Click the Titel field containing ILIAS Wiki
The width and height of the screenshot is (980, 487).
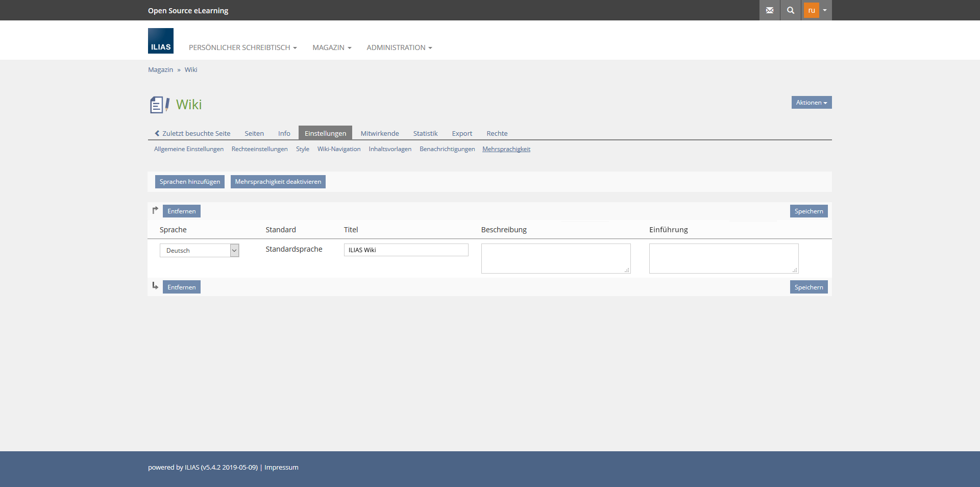[x=406, y=250]
